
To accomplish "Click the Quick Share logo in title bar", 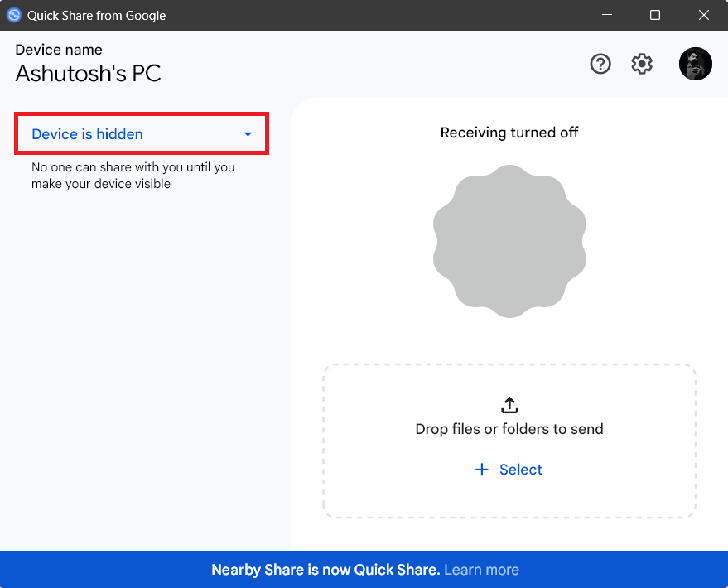I will 14,15.
